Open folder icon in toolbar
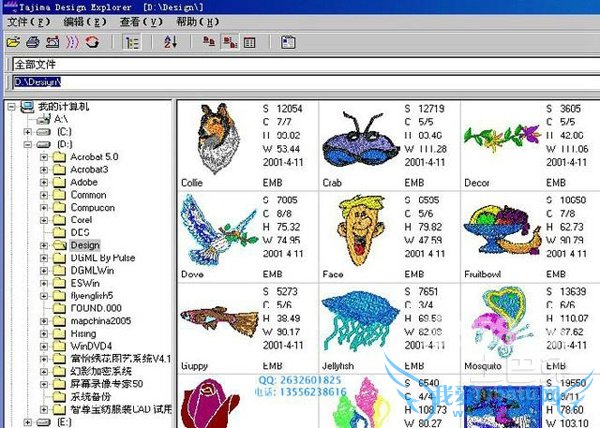The image size is (600, 428). coord(13,42)
